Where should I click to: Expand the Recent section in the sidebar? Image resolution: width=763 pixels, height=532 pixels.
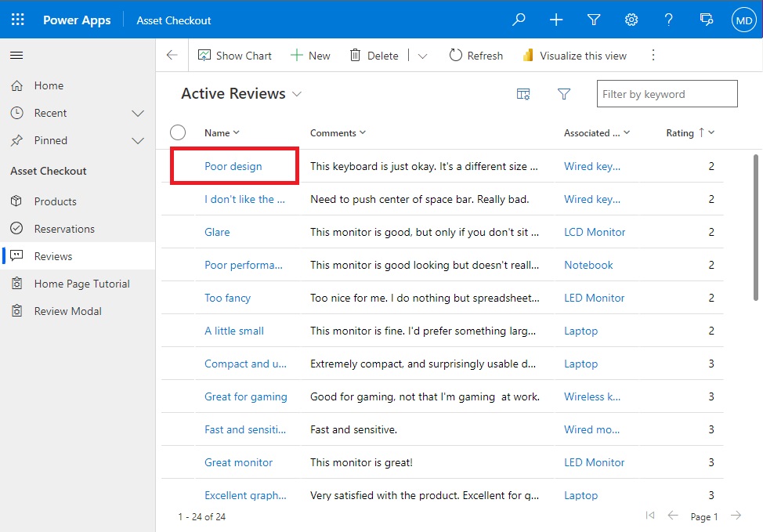click(139, 113)
